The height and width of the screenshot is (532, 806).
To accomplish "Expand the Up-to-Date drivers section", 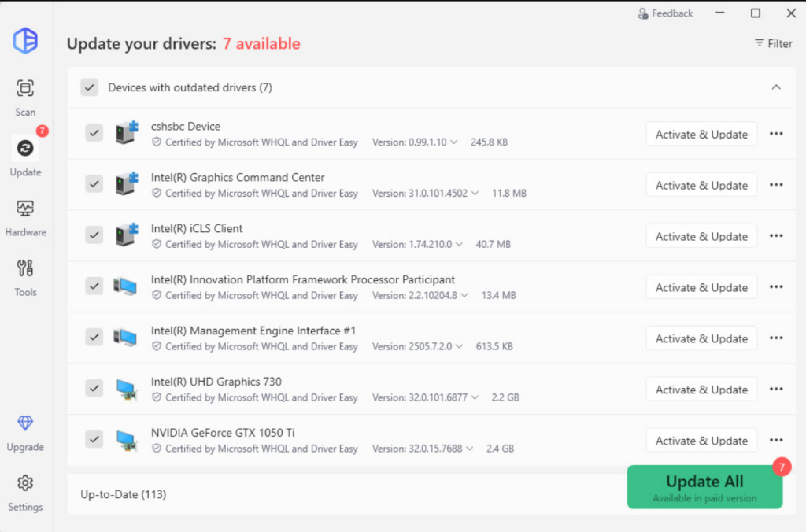I will click(122, 494).
